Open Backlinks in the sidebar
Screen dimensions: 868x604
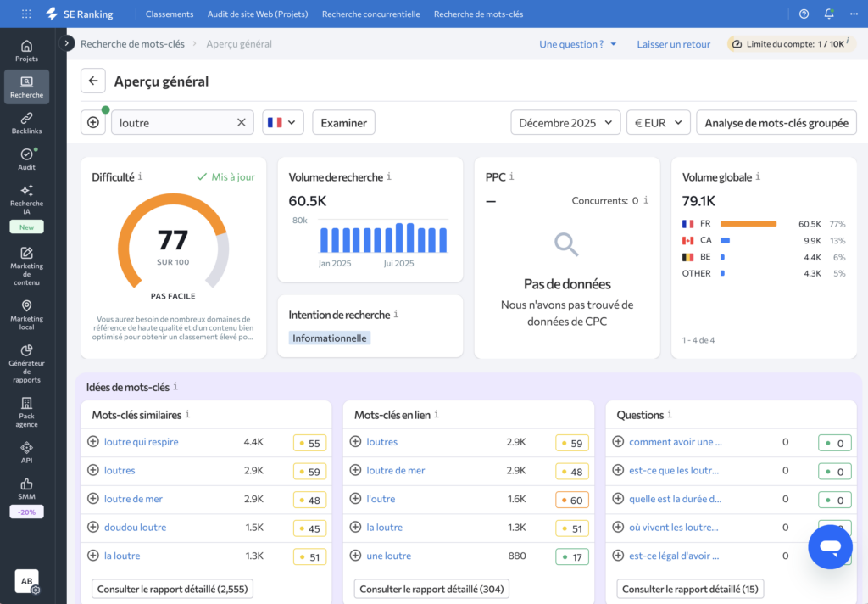[26, 123]
